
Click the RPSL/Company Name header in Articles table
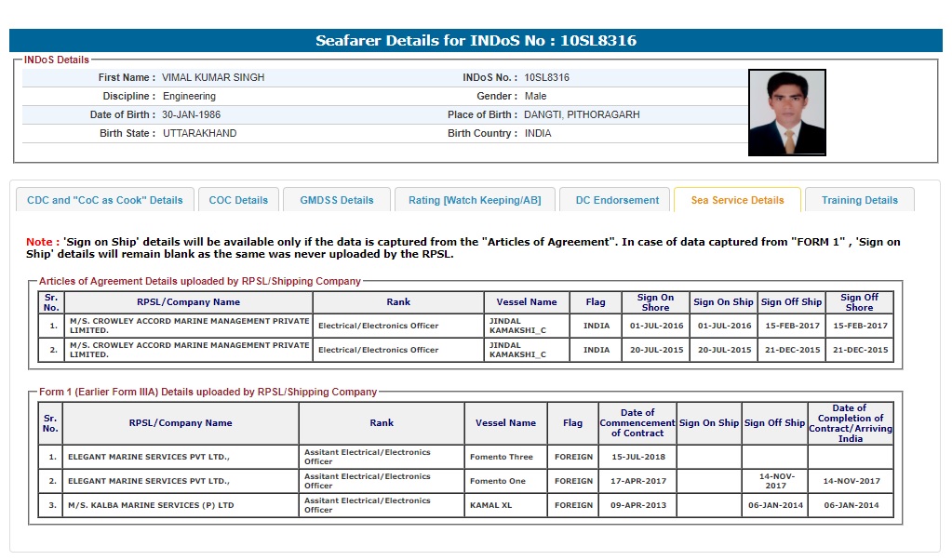[x=188, y=302]
